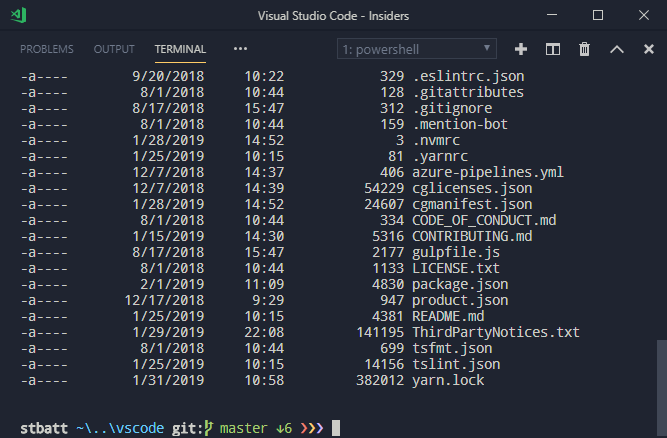Close the terminal panel
The height and width of the screenshot is (438, 667).
pos(647,49)
